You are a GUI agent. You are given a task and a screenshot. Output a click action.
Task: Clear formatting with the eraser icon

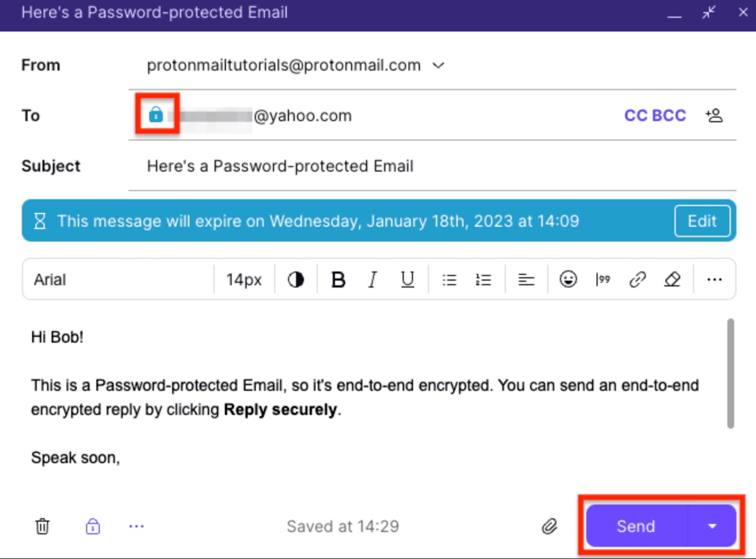(x=672, y=279)
